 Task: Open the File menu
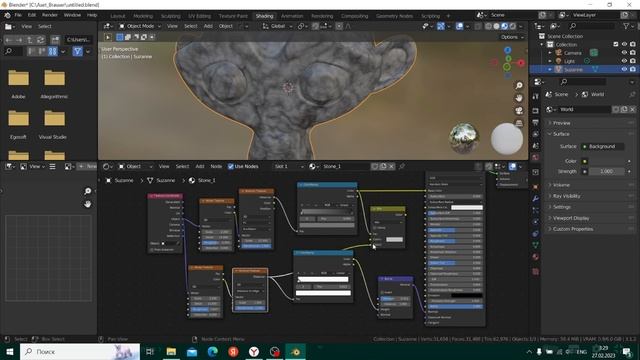[x=18, y=15]
